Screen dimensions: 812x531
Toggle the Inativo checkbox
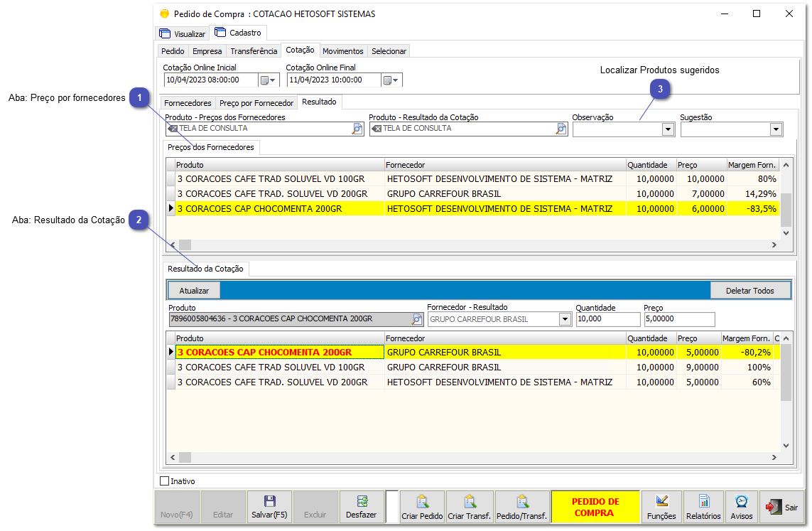[x=165, y=481]
